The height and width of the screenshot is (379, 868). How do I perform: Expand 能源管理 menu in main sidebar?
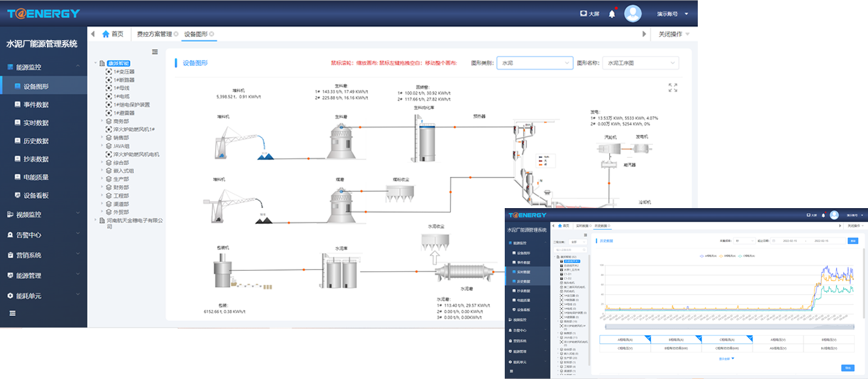[x=43, y=275]
